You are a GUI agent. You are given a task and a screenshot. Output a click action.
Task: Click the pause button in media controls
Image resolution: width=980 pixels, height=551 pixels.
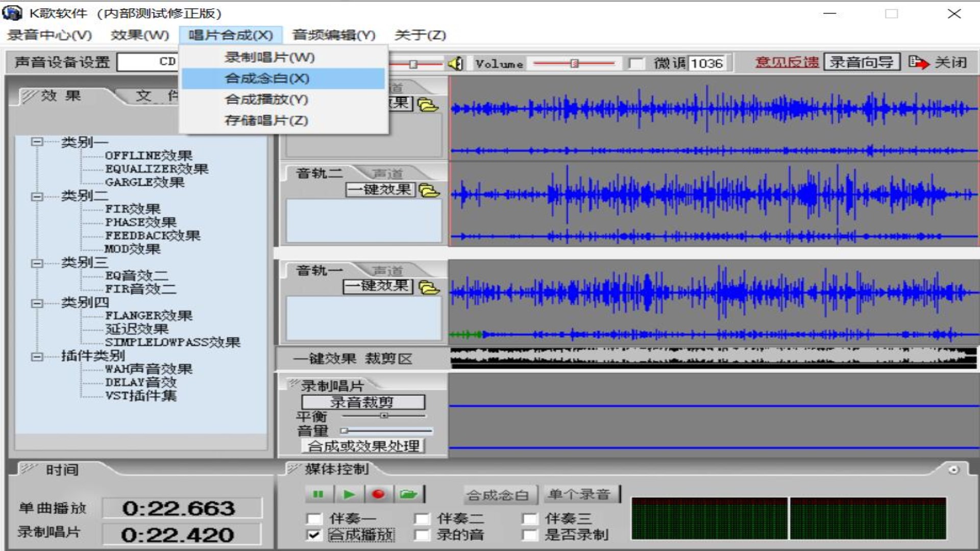pyautogui.click(x=318, y=494)
